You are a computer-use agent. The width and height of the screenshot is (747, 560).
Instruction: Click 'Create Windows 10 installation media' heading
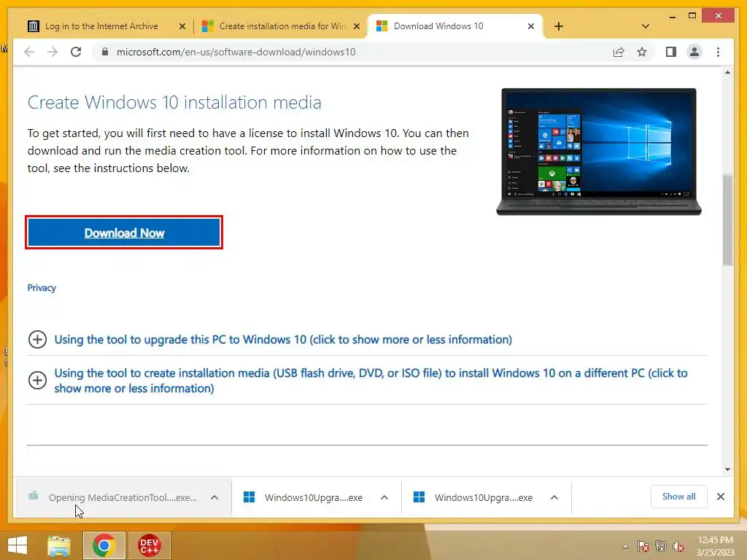click(174, 102)
